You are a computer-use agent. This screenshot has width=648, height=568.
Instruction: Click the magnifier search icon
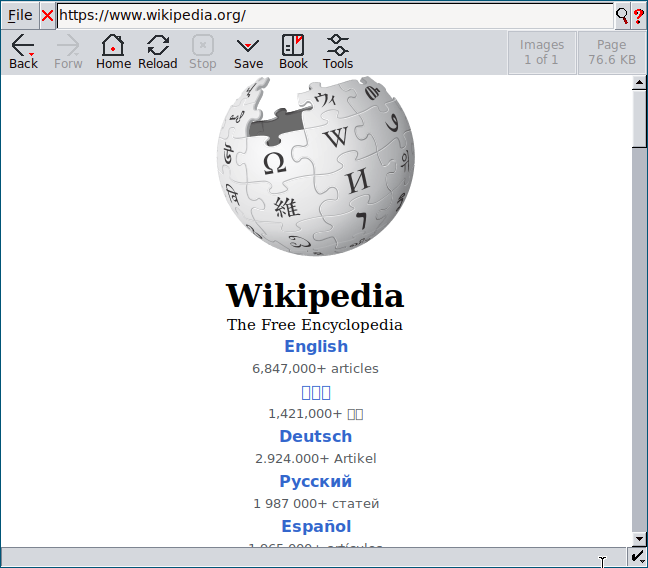tap(622, 16)
